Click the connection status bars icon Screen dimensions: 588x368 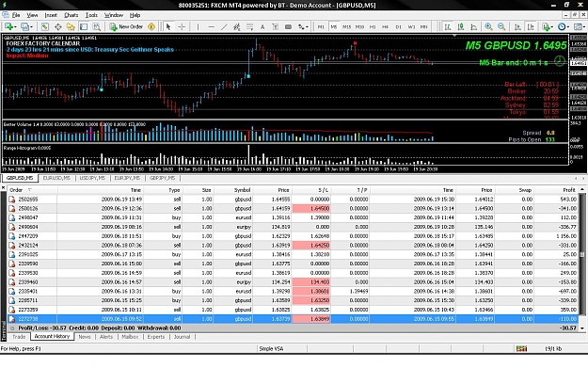click(x=521, y=348)
